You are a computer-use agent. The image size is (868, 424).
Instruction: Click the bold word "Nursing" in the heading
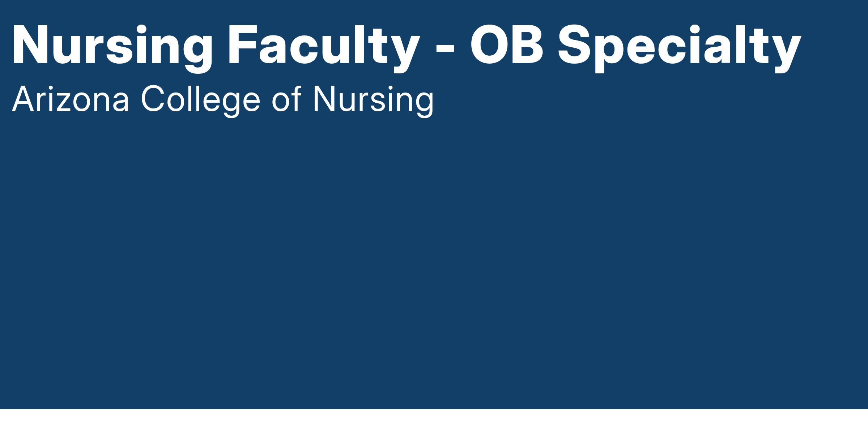point(112,45)
